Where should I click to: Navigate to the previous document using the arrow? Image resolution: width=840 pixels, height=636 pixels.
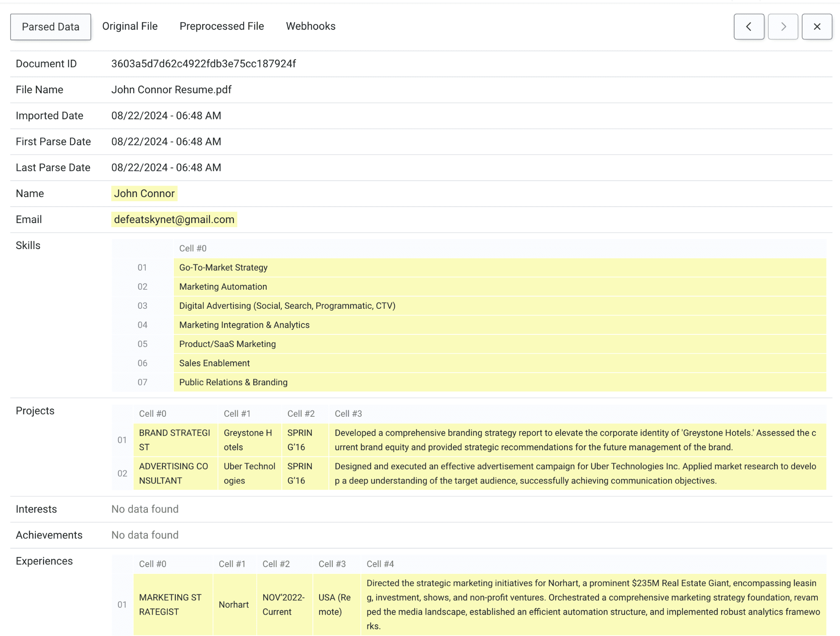pyautogui.click(x=749, y=26)
